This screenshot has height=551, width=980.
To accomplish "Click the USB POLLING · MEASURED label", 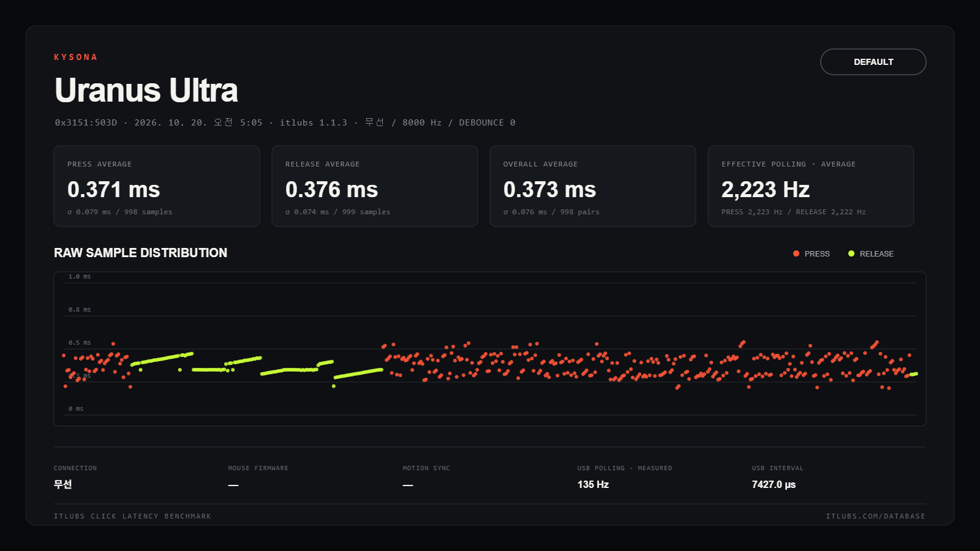I will [x=625, y=468].
